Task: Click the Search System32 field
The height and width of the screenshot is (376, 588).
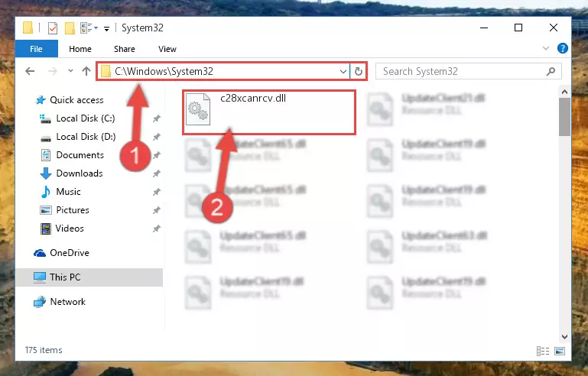Action: click(x=469, y=71)
